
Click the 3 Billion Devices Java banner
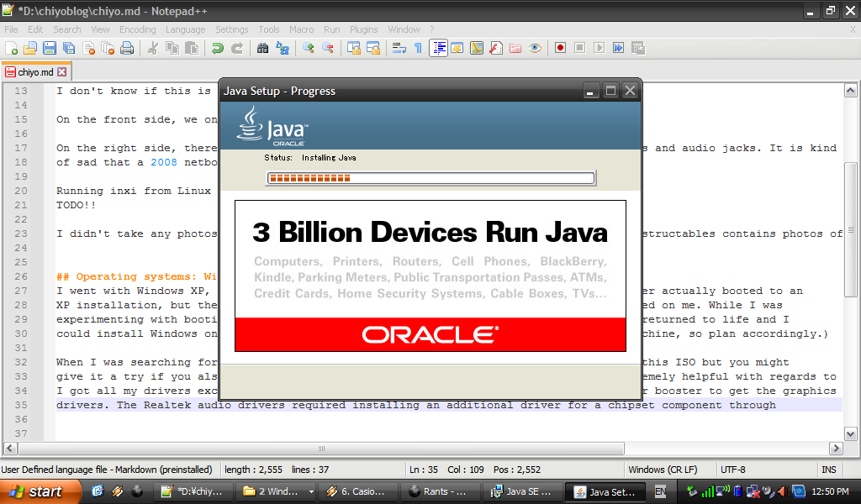point(430,276)
